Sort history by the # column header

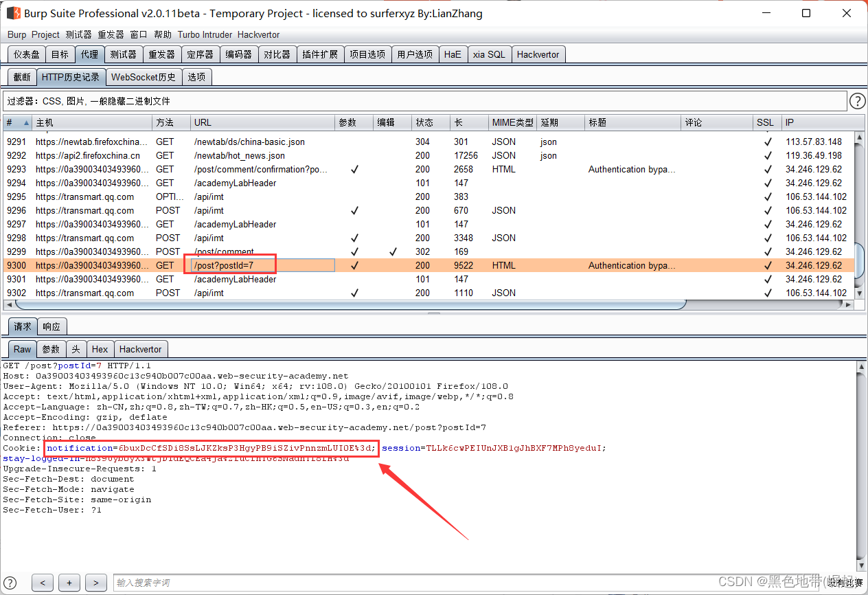[x=17, y=122]
